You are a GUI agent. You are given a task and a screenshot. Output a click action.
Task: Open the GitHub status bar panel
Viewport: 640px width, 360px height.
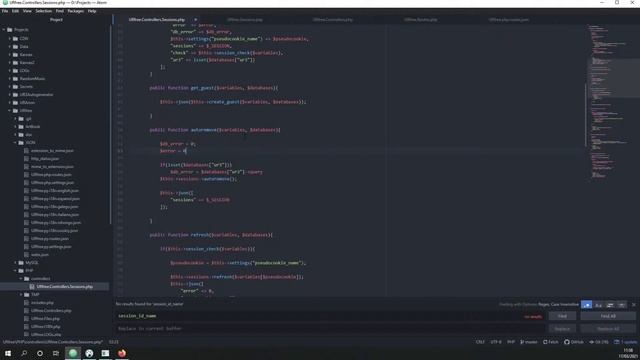(574, 342)
